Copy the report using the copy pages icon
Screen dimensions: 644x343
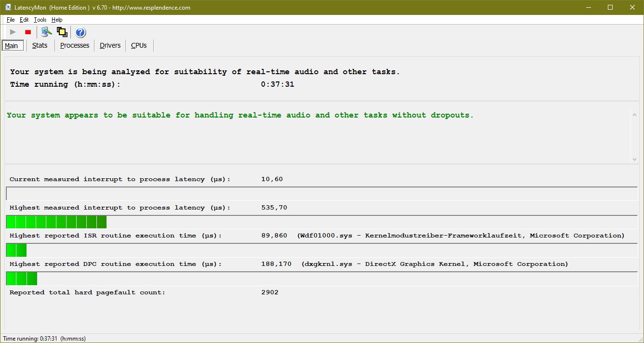[x=62, y=32]
